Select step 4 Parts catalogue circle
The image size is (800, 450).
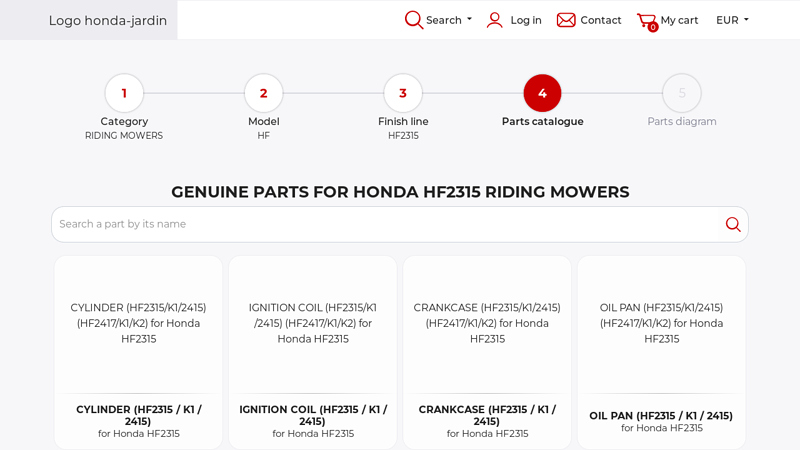click(542, 93)
